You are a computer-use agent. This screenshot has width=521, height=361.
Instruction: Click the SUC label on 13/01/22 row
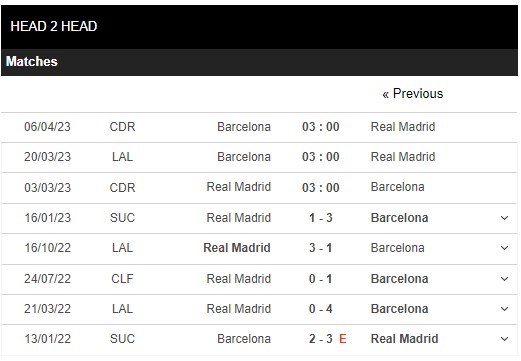click(x=122, y=339)
